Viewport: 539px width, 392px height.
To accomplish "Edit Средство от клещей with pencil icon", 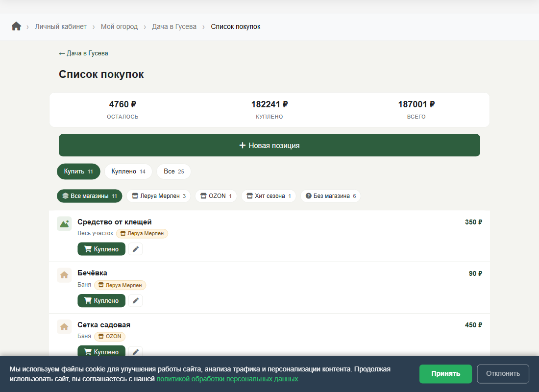I will (x=135, y=249).
